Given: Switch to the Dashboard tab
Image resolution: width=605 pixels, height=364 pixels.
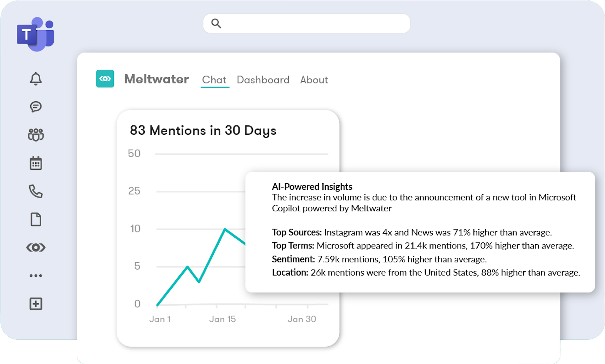Looking at the screenshot, I should point(263,80).
